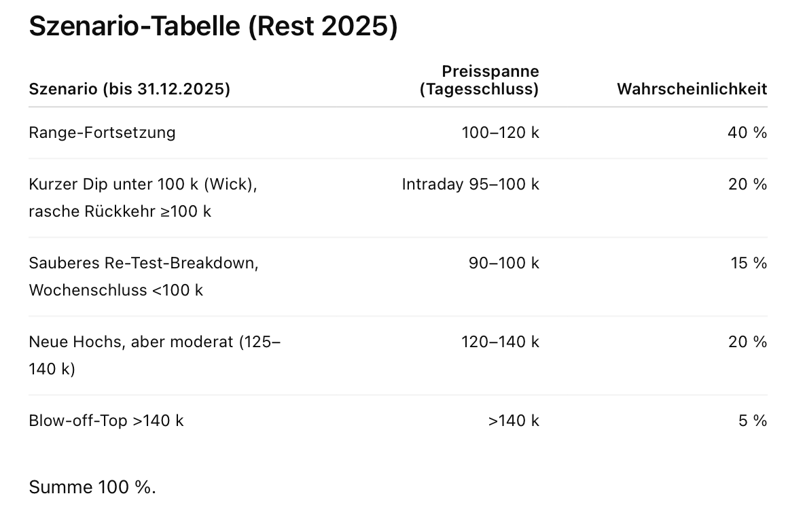Select the Intraday 95–100 k cell
The width and height of the screenshot is (805, 532).
pyautogui.click(x=470, y=184)
